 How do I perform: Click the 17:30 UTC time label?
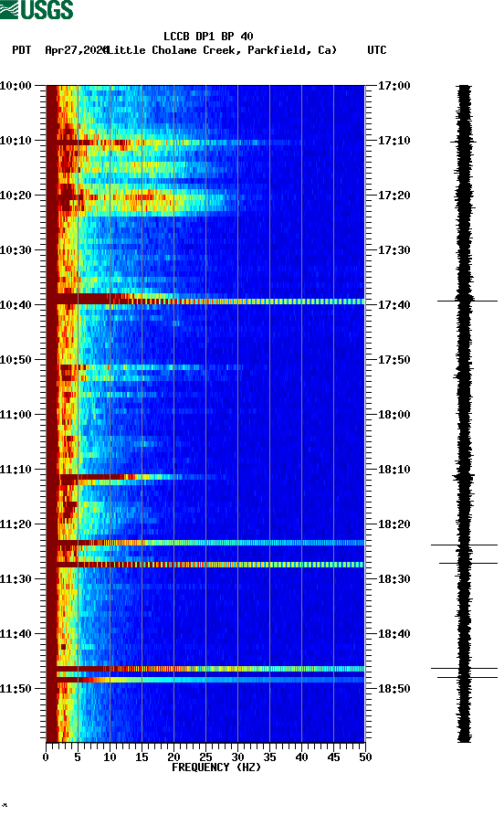tap(394, 250)
